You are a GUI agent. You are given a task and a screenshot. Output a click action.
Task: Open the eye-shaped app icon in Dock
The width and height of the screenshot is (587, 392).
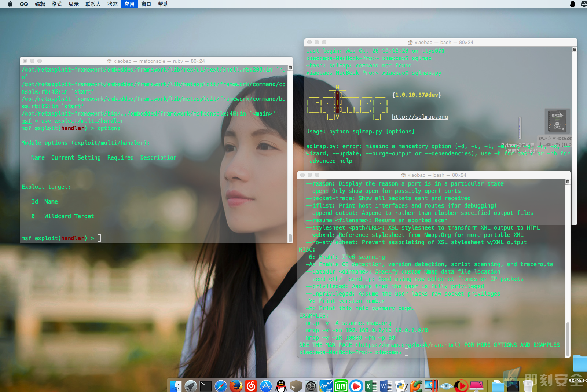click(446, 386)
